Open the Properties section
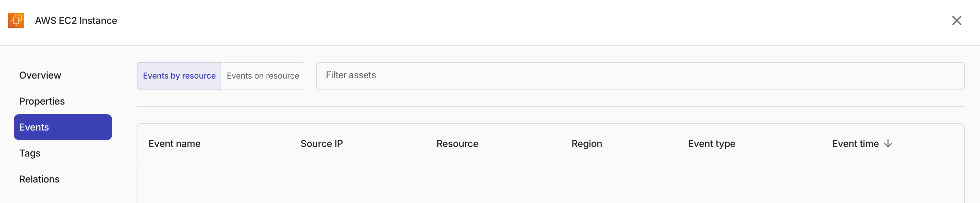 (42, 101)
